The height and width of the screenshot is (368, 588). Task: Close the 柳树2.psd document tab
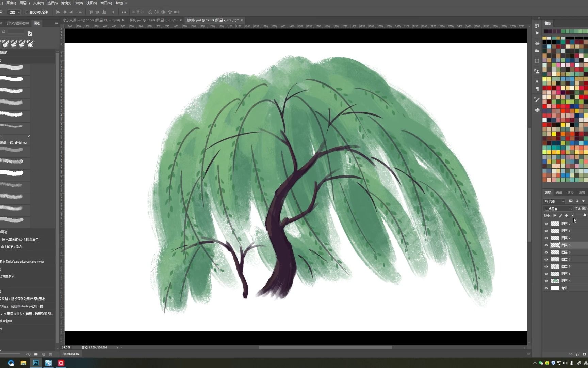coord(242,20)
